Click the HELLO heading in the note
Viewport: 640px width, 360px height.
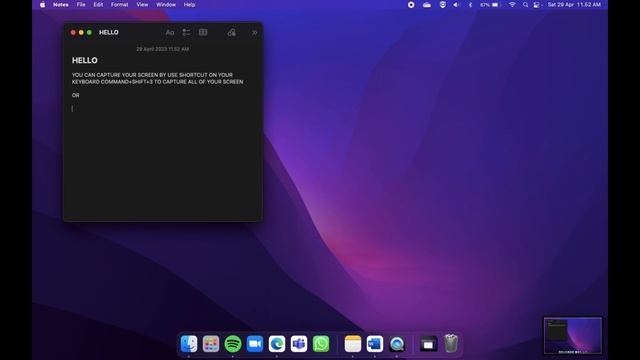pos(84,60)
